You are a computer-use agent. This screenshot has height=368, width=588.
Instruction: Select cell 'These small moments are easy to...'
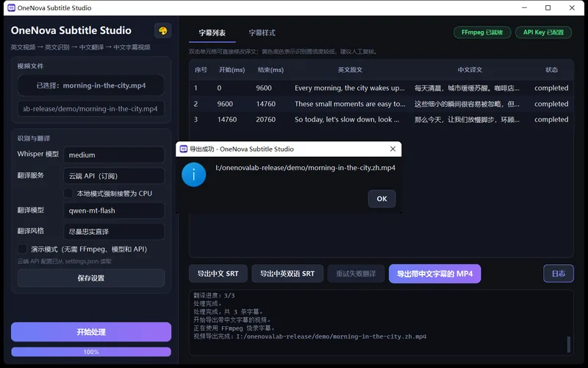pyautogui.click(x=350, y=104)
